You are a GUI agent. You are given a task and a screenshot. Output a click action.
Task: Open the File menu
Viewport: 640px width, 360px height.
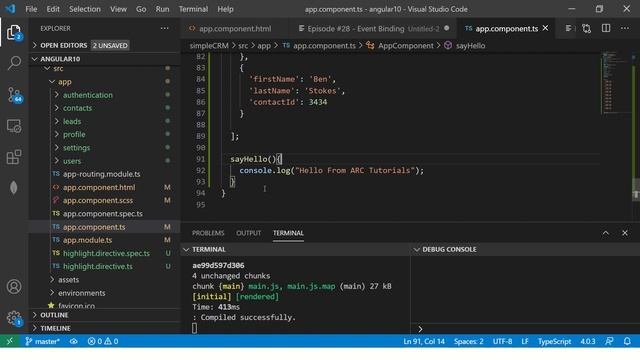(x=31, y=9)
